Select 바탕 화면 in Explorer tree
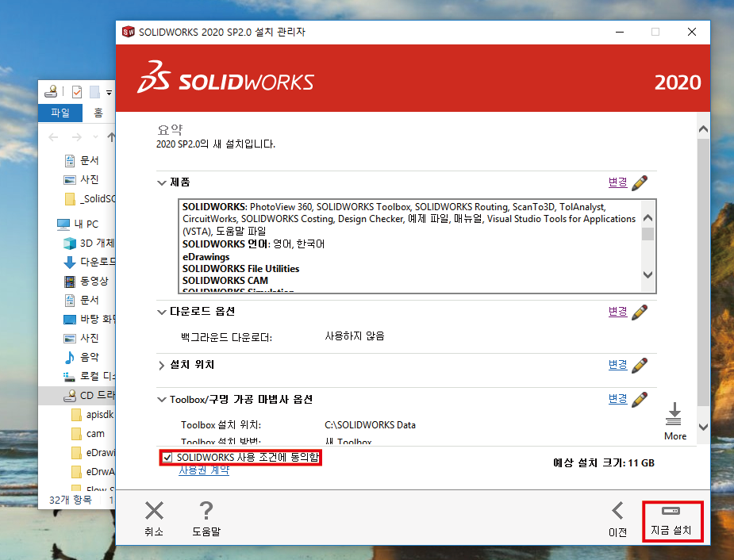The height and width of the screenshot is (560, 734). (x=90, y=319)
